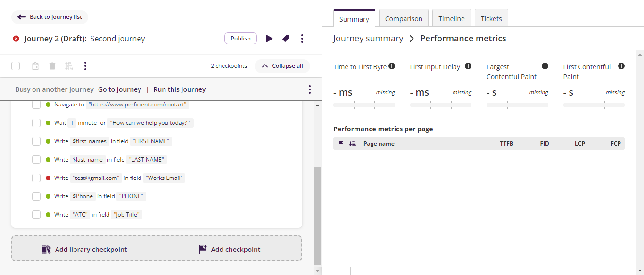Click the LCP column header
Image resolution: width=644 pixels, height=275 pixels.
point(580,144)
